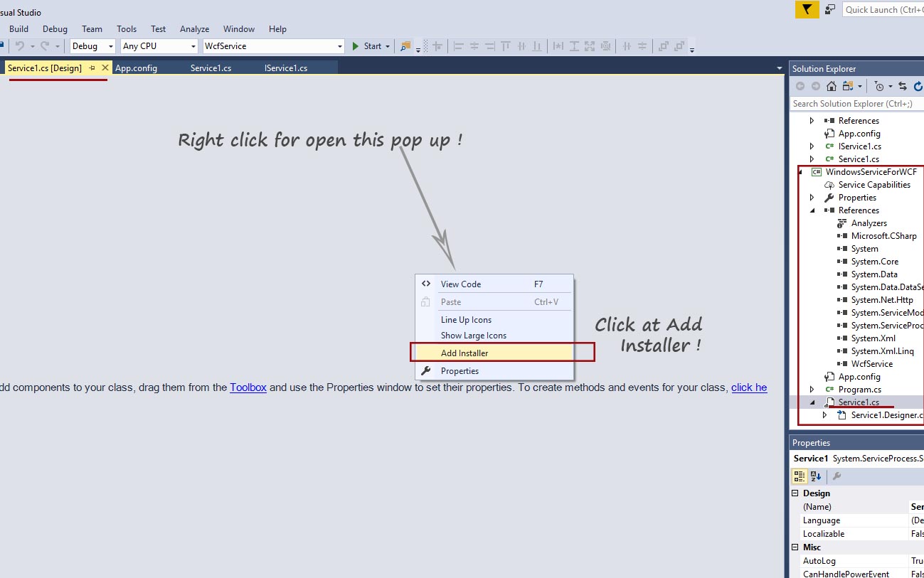Select Service Capabilities in Solution Explorer
The height and width of the screenshot is (578, 924).
click(x=874, y=185)
